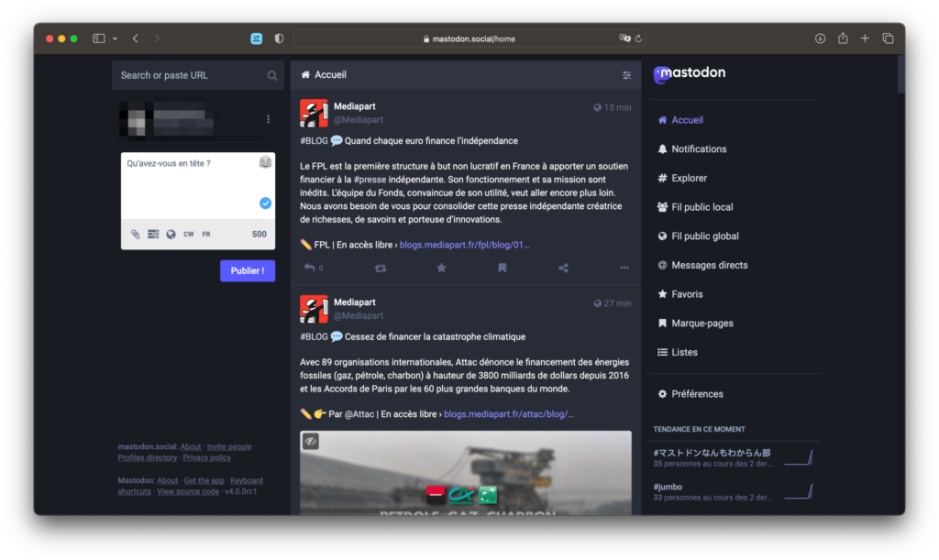Attach a media file to the post

pyautogui.click(x=136, y=234)
